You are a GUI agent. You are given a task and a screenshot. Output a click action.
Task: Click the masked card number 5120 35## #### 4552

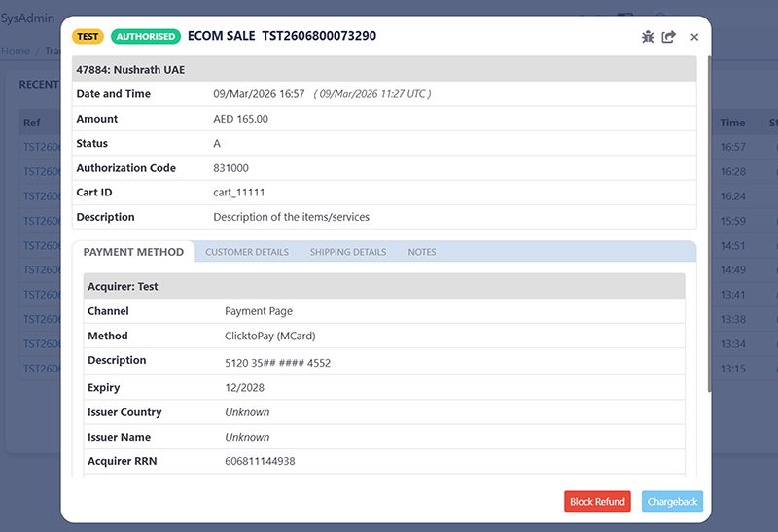(277, 361)
